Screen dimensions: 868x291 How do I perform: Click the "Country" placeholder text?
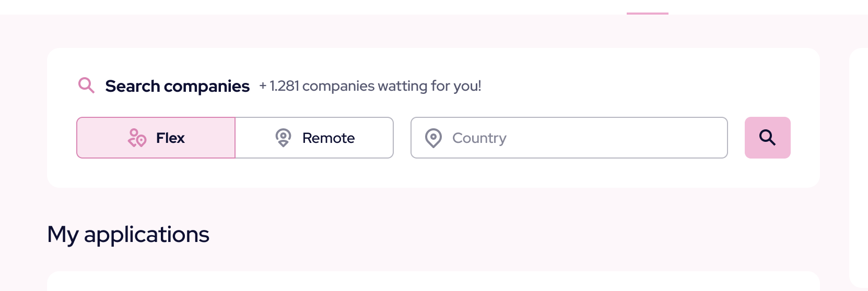tap(479, 138)
